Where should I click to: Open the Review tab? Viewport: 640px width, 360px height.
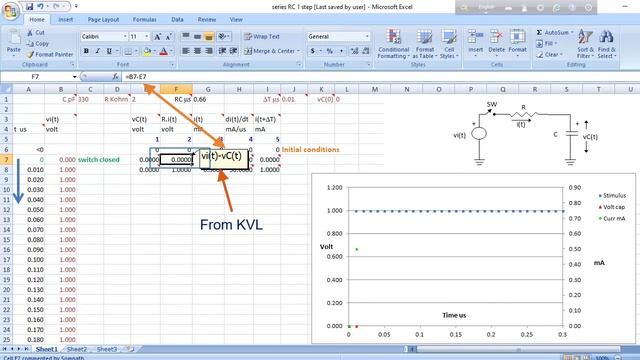coord(207,20)
